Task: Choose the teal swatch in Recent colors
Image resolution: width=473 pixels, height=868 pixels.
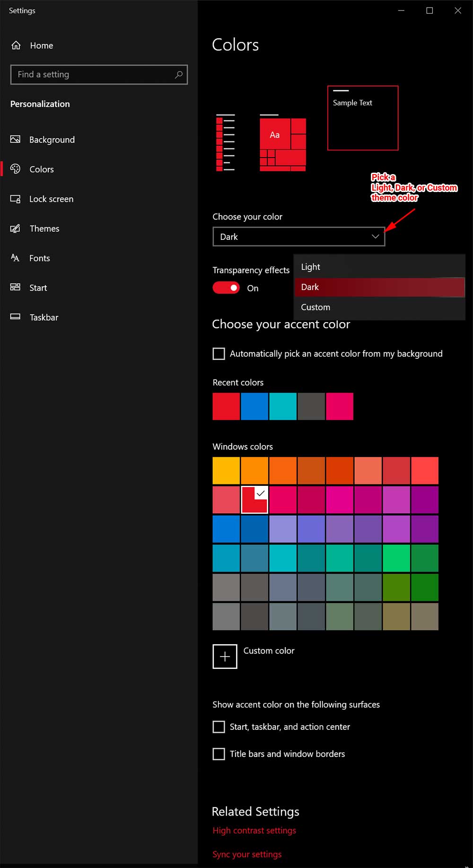Action: click(x=283, y=406)
